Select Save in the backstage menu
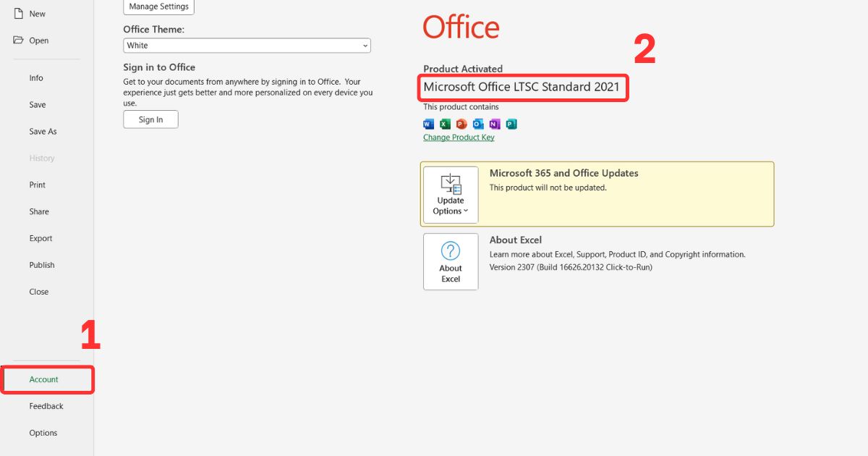 (38, 105)
